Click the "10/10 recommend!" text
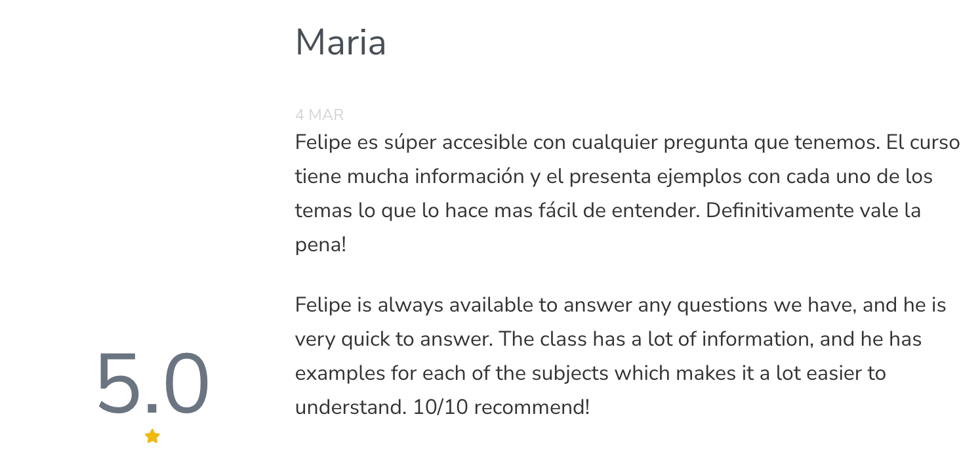Image resolution: width=980 pixels, height=471 pixels. pyautogui.click(x=501, y=407)
